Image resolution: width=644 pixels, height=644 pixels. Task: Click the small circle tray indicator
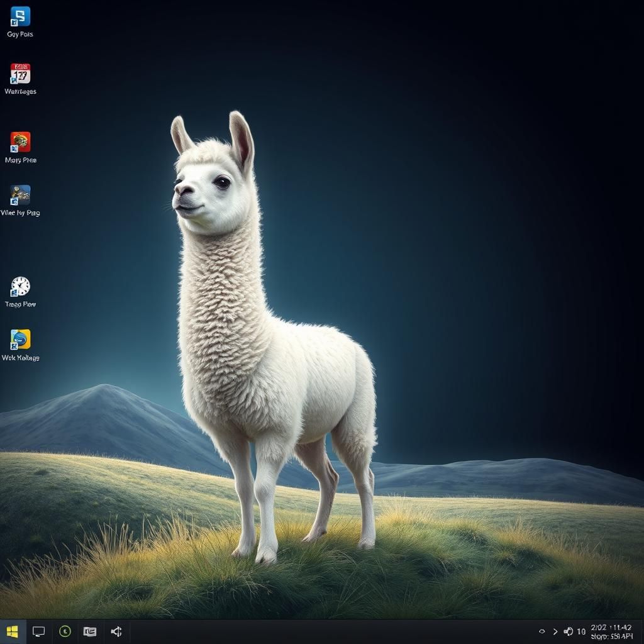pyautogui.click(x=542, y=631)
